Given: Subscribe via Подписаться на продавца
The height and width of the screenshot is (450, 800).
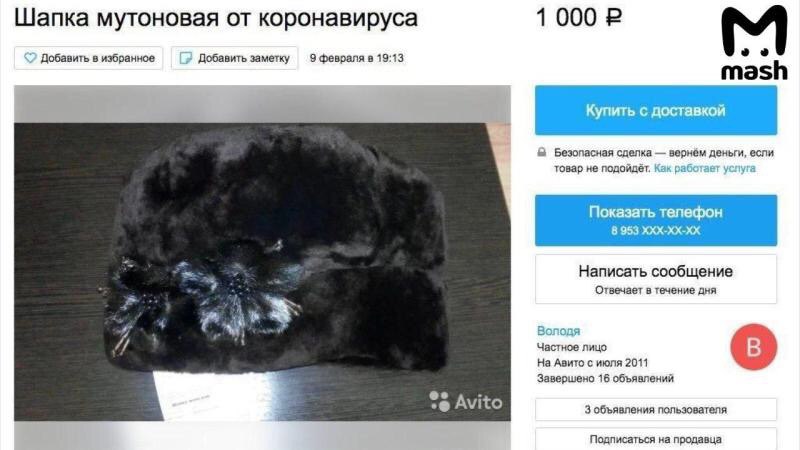Looking at the screenshot, I should (656, 439).
